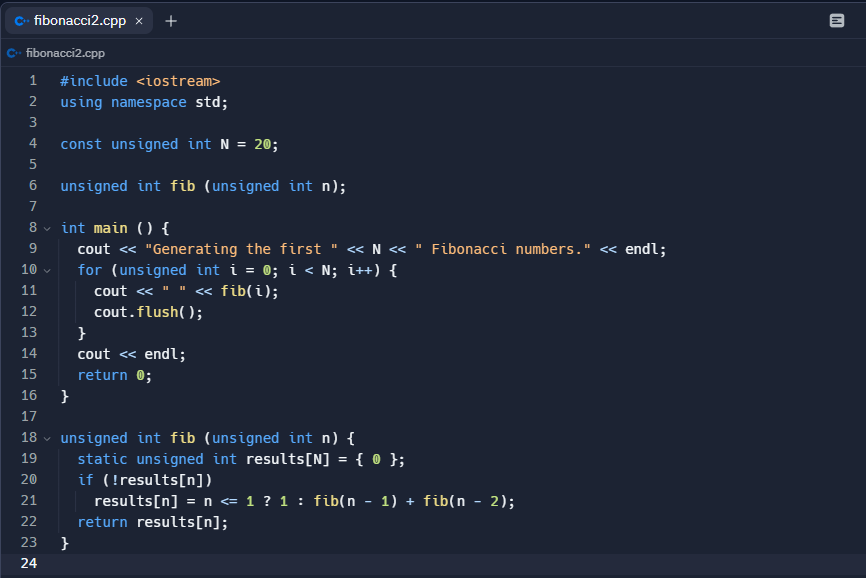Collapse the main function code block
The height and width of the screenshot is (578, 866).
coord(48,228)
